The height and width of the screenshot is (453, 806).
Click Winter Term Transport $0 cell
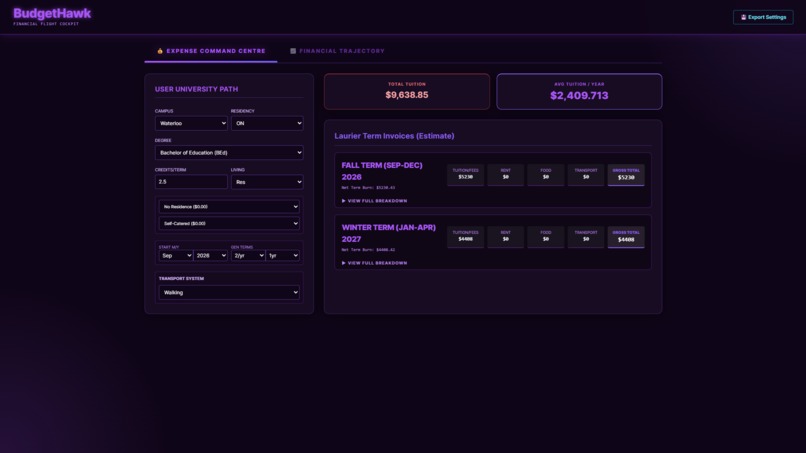[x=585, y=237]
